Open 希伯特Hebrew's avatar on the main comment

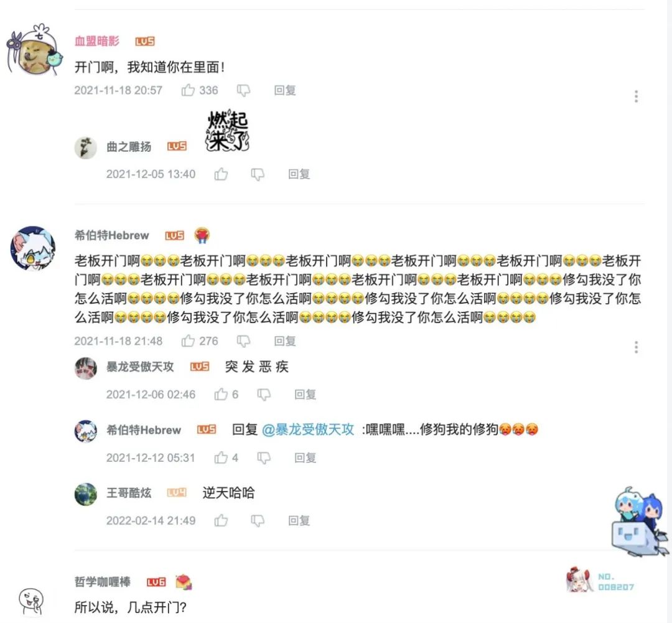33,249
